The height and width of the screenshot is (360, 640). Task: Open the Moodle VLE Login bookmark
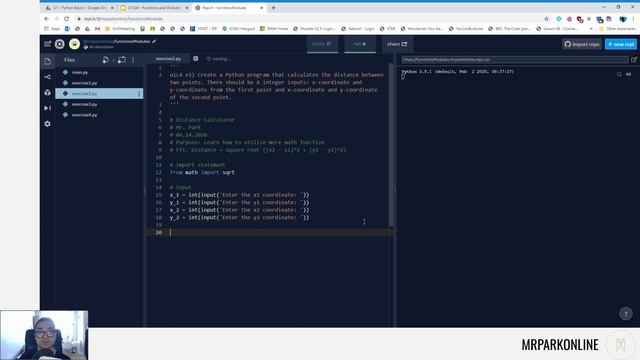pyautogui.click(x=314, y=29)
